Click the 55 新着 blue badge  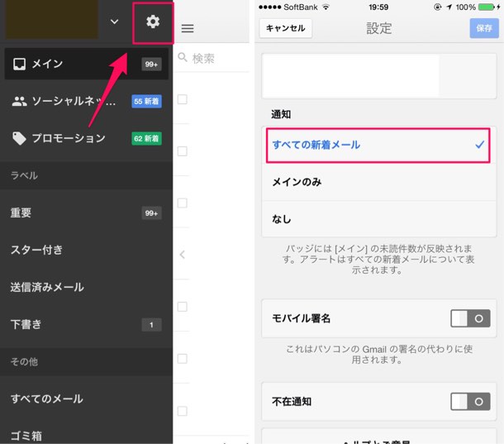click(x=146, y=102)
